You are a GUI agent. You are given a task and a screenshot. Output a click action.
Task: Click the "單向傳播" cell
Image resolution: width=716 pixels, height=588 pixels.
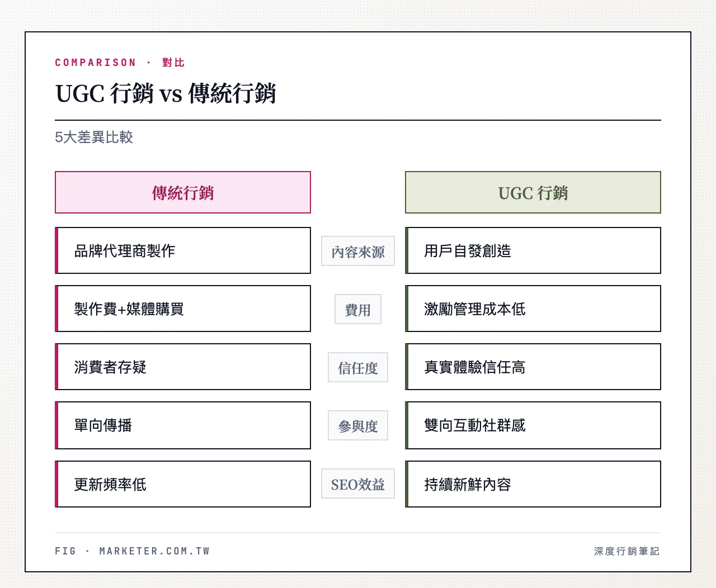[x=183, y=425]
